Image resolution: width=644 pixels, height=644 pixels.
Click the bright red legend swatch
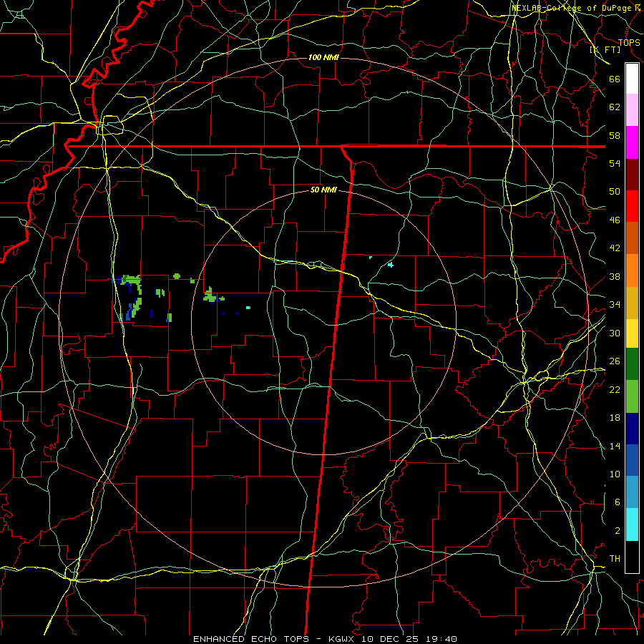tap(632, 206)
